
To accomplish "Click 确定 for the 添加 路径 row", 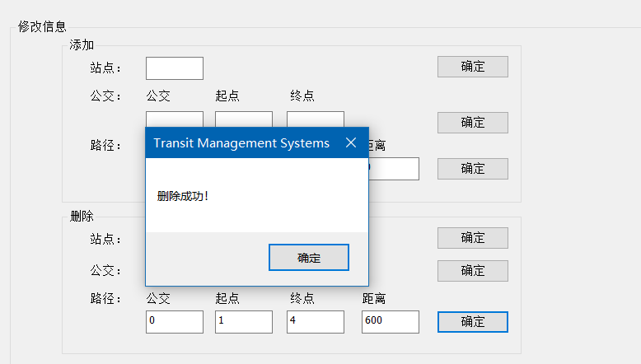I will point(473,169).
